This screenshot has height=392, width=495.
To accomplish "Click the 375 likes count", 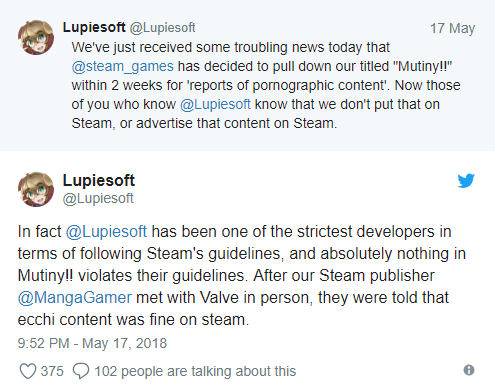I will (x=52, y=371).
